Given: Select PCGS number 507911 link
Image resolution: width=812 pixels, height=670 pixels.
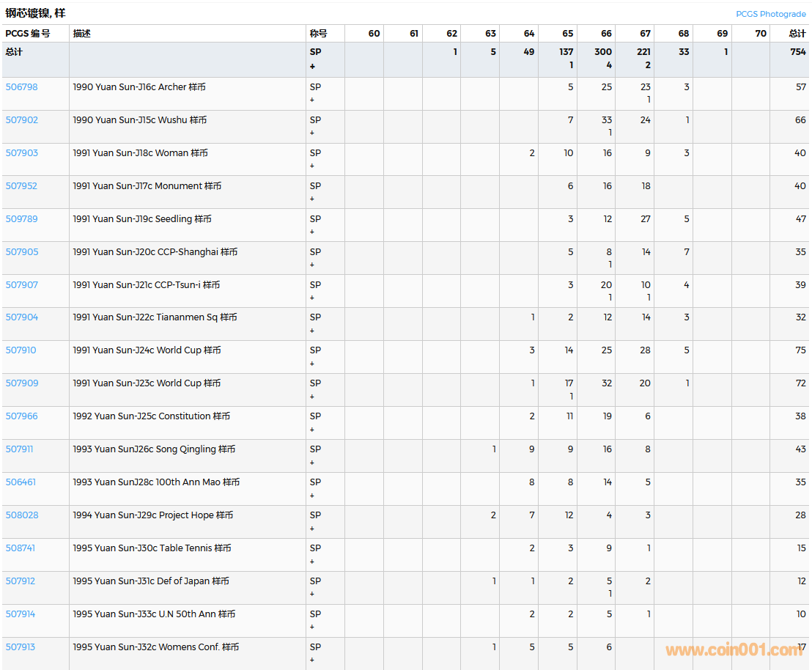Looking at the screenshot, I should [19, 449].
